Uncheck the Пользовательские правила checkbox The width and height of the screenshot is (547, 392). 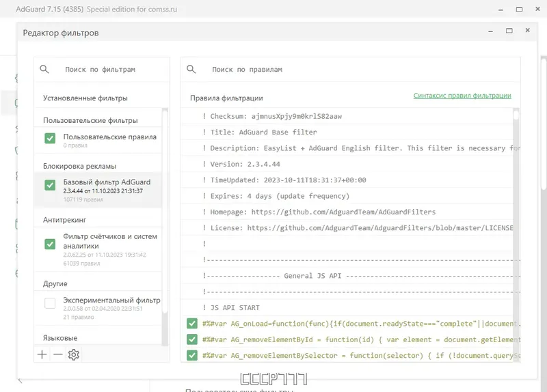pyautogui.click(x=50, y=138)
